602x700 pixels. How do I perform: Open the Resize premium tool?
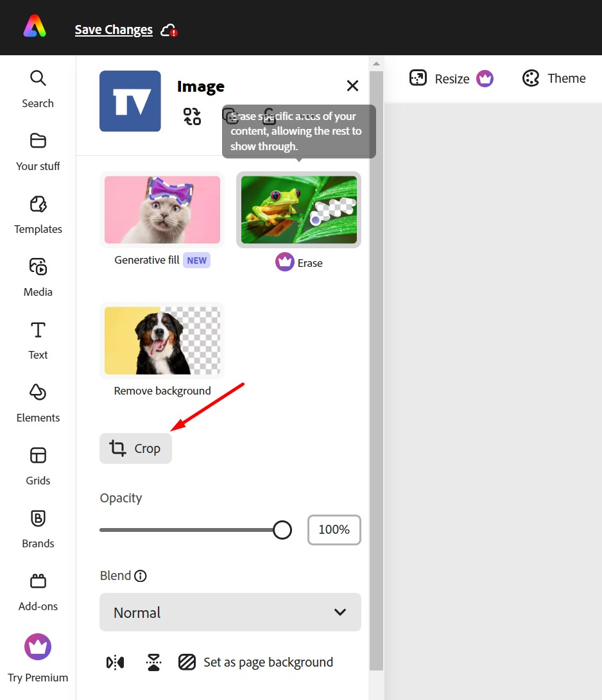click(451, 78)
